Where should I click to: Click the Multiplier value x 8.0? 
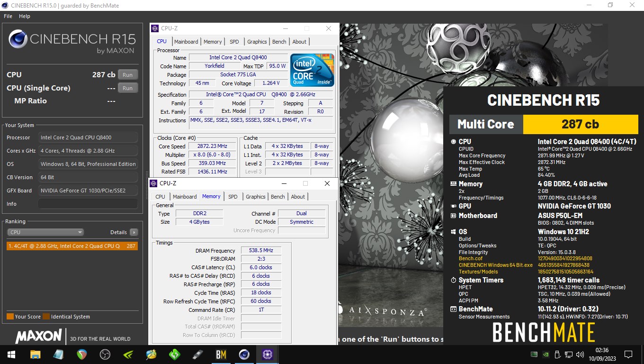213,155
